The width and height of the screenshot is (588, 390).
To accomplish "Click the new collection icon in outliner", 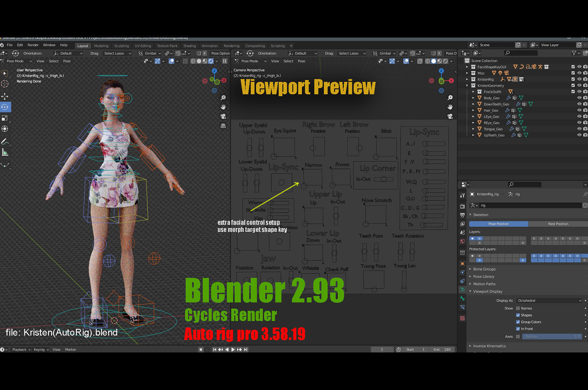I will pyautogui.click(x=585, y=53).
